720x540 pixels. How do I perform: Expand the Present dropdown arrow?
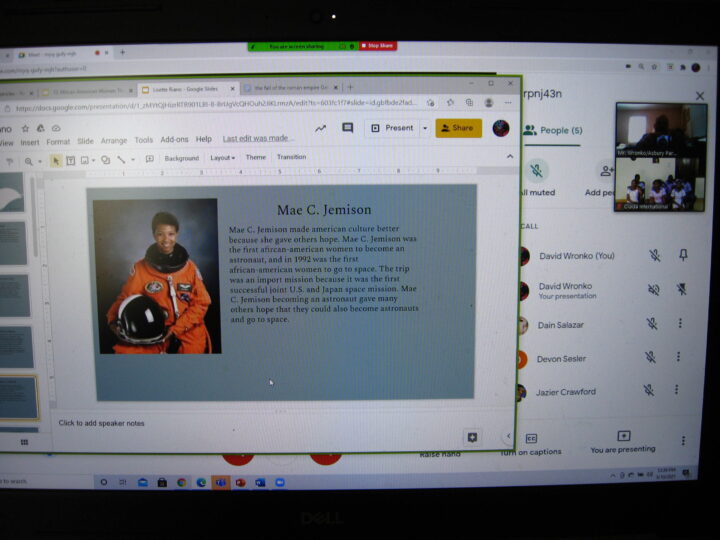coord(425,128)
